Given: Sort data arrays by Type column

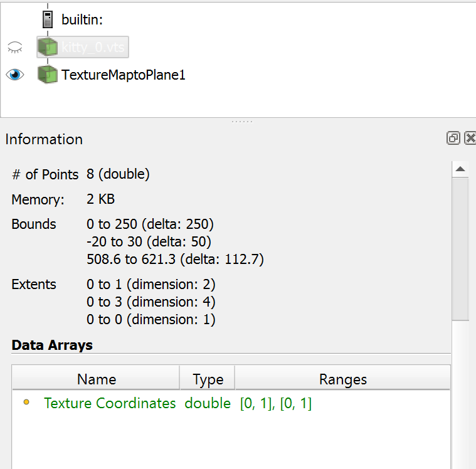Looking at the screenshot, I should coord(208,379).
